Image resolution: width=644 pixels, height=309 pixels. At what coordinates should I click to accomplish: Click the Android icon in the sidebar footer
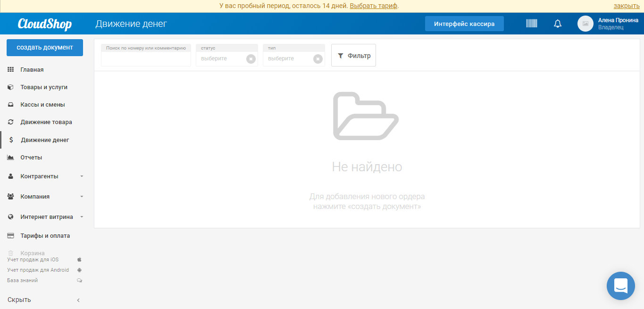tap(79, 269)
